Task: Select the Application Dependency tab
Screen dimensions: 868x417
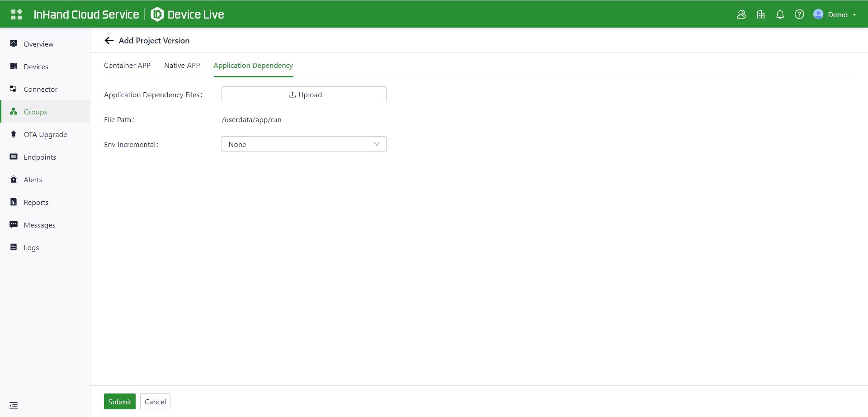Action: (x=253, y=66)
